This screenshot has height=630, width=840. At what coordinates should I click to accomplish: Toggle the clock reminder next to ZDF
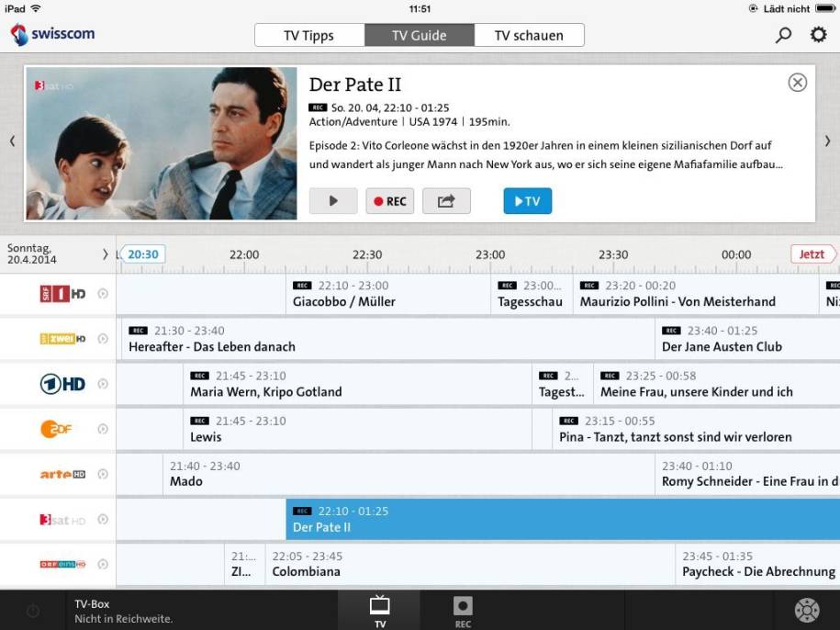coord(103,429)
